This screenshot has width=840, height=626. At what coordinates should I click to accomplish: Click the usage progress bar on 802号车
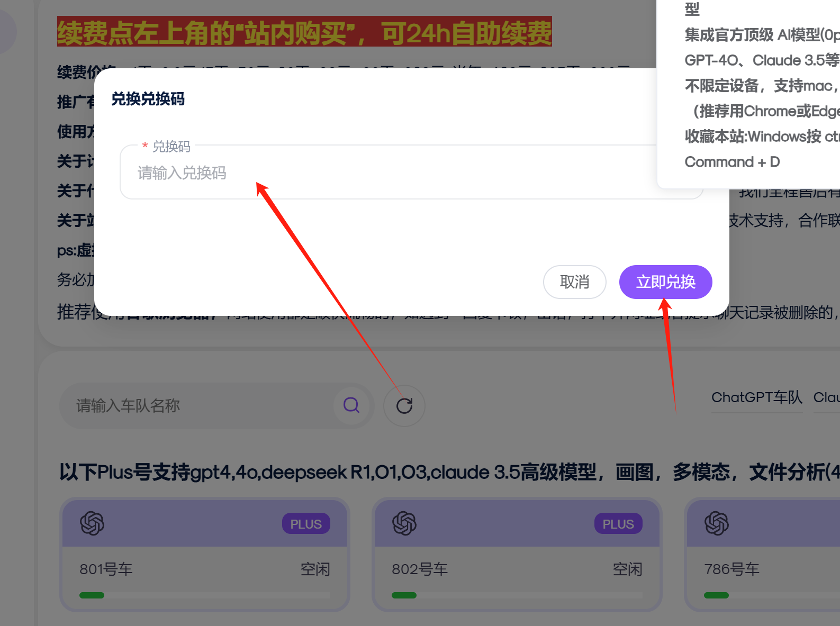[517, 595]
